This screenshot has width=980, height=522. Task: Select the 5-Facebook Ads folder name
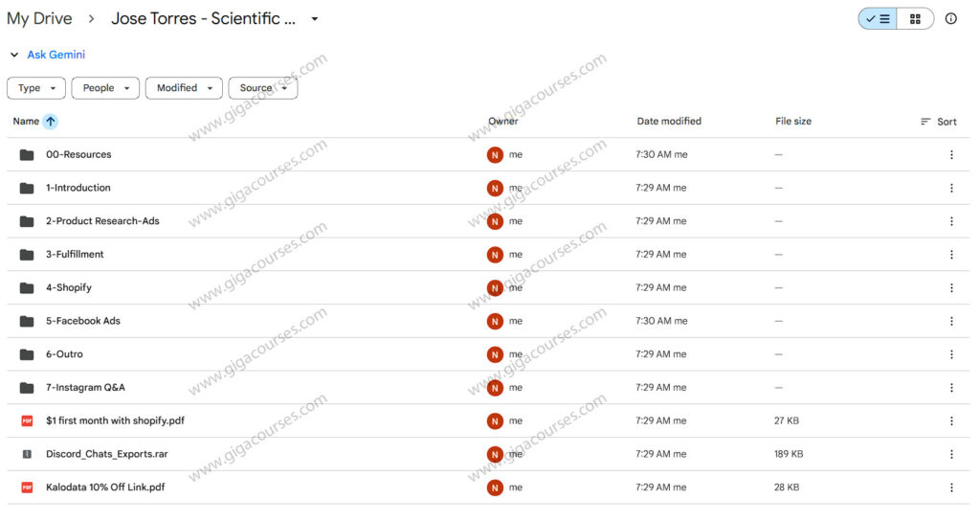click(82, 321)
